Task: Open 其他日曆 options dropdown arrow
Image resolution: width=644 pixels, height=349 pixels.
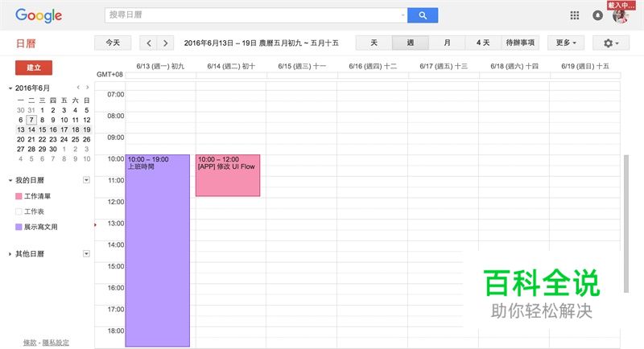Action: [x=86, y=254]
